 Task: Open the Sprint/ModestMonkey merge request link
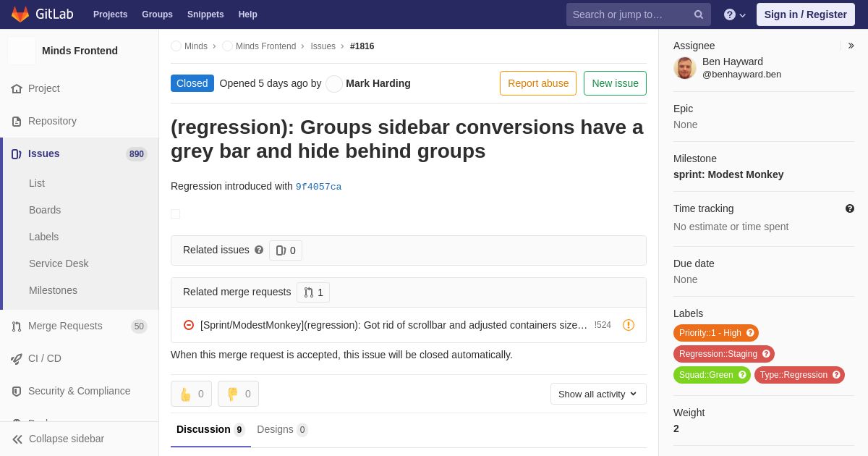393,325
